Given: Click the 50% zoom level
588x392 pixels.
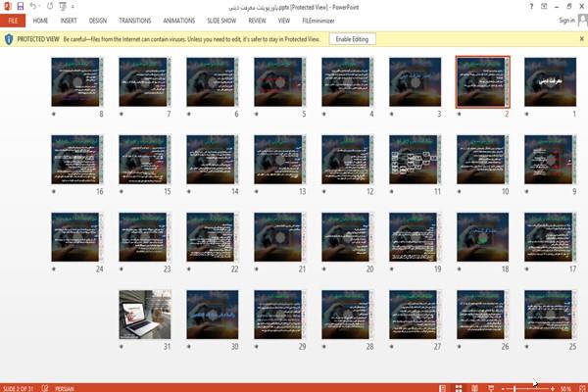Looking at the screenshot, I should click(x=565, y=389).
